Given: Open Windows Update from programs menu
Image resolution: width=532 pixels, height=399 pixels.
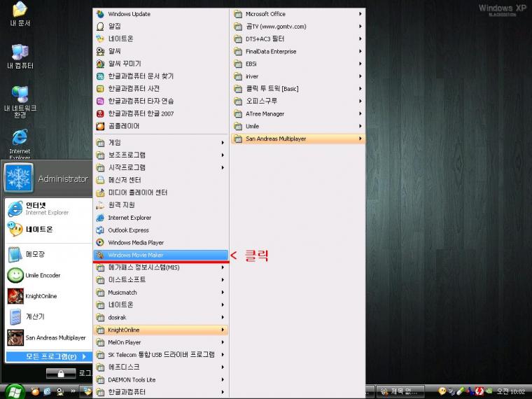Looking at the screenshot, I should pos(160,14).
